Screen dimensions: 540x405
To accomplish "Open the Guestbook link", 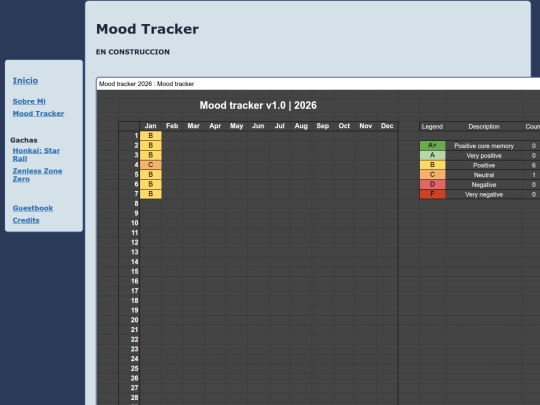I will 33,208.
